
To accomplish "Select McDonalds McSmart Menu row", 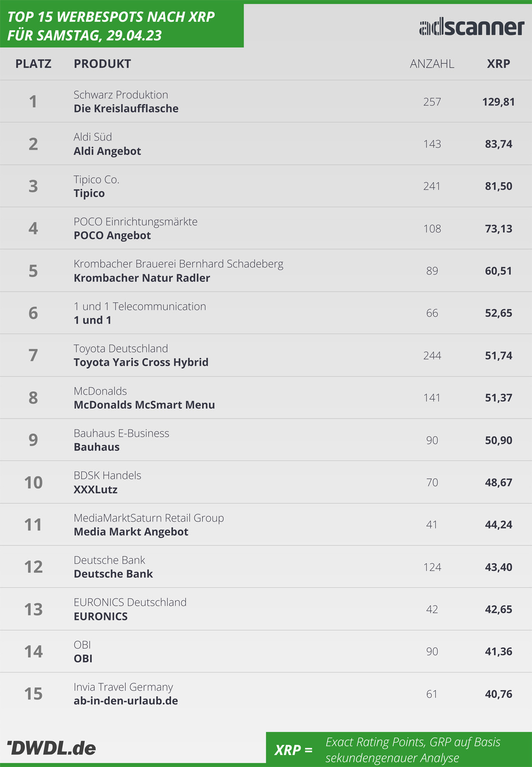I will click(266, 397).
